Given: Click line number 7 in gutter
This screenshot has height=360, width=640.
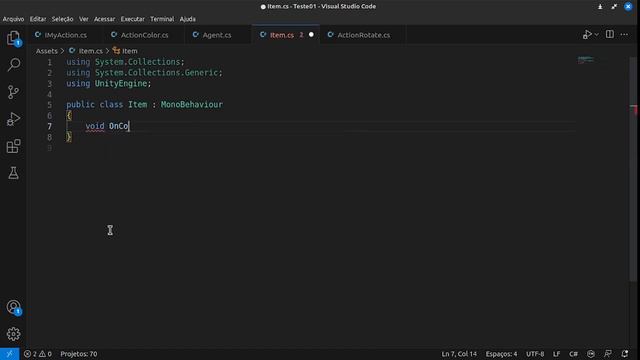Looking at the screenshot, I should tap(49, 126).
